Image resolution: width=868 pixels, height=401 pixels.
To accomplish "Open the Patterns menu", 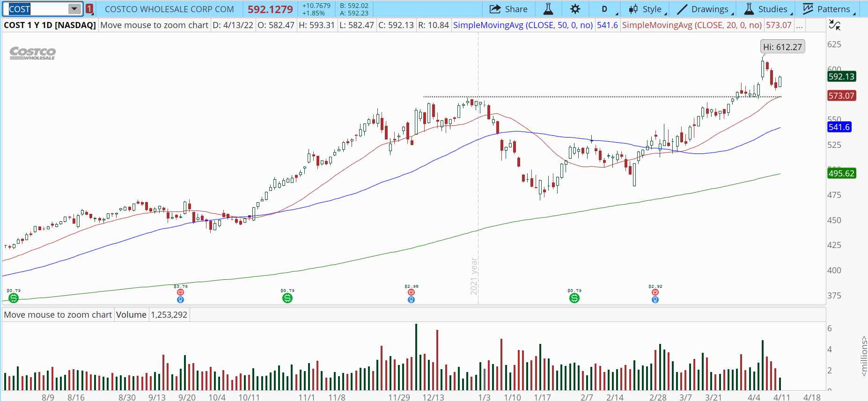I will pos(828,9).
